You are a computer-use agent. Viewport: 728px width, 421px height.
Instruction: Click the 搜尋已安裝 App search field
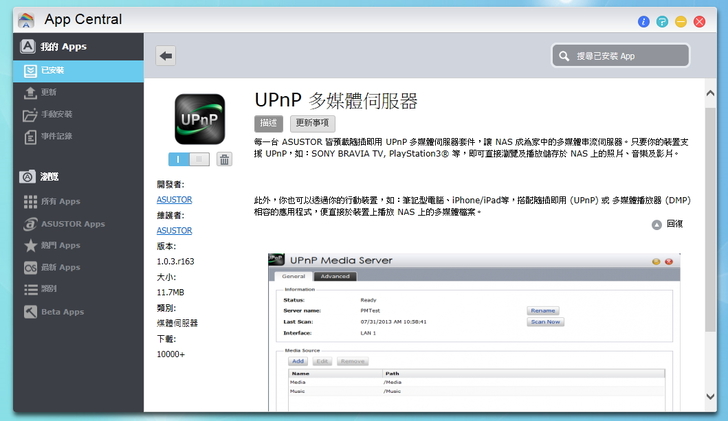[x=620, y=56]
